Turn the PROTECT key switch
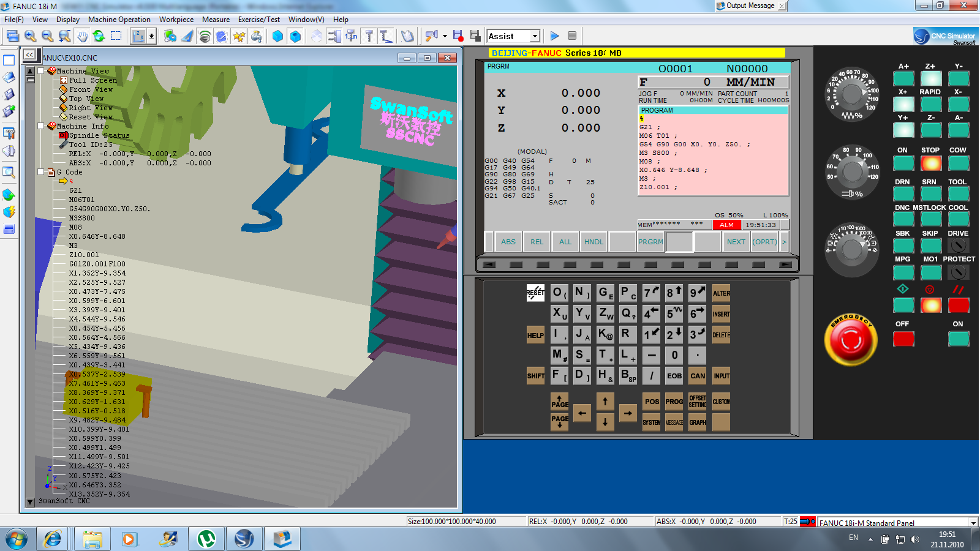The width and height of the screenshot is (980, 551). [x=959, y=271]
